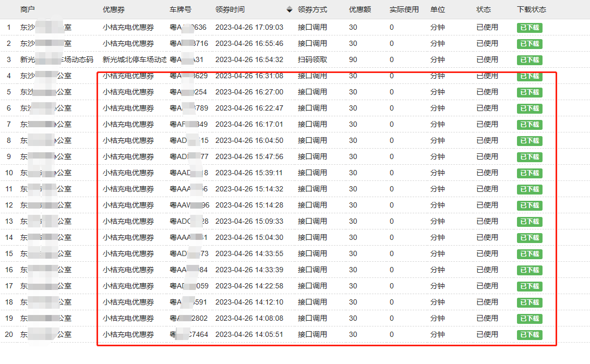590x364 pixels.
Task: Click the 实际使用 column header
Action: (404, 10)
